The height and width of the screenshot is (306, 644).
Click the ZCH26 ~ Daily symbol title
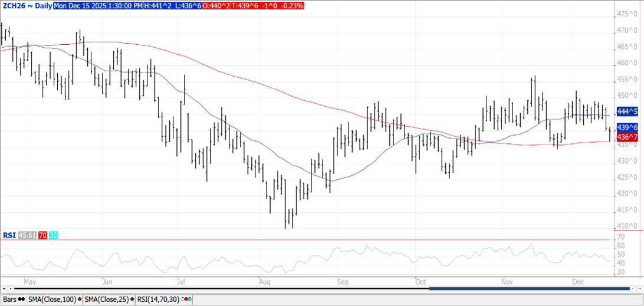(x=27, y=5)
